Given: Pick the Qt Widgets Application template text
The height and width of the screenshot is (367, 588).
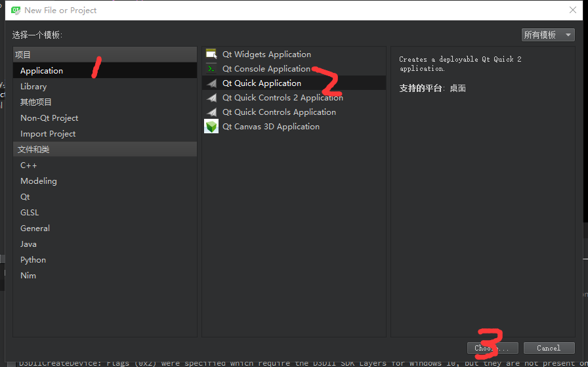Looking at the screenshot, I should [x=266, y=54].
